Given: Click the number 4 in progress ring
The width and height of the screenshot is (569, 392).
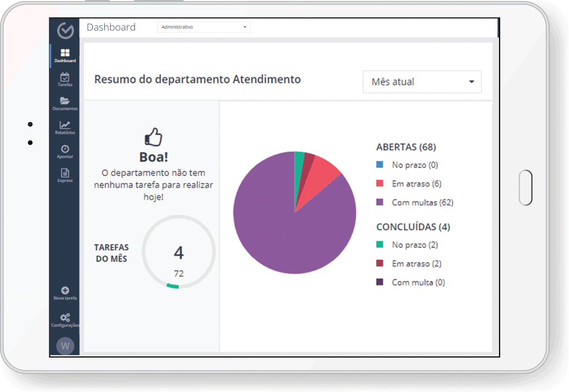Looking at the screenshot, I should pos(178,253).
